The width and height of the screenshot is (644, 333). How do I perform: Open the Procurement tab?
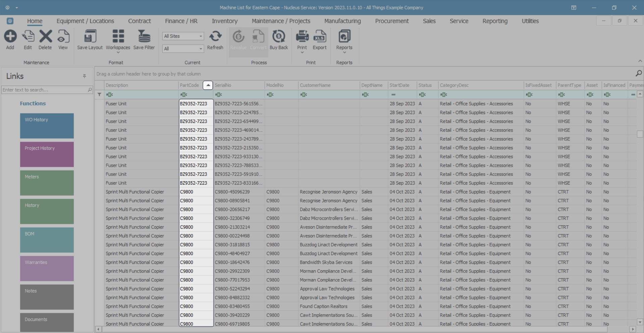(392, 21)
